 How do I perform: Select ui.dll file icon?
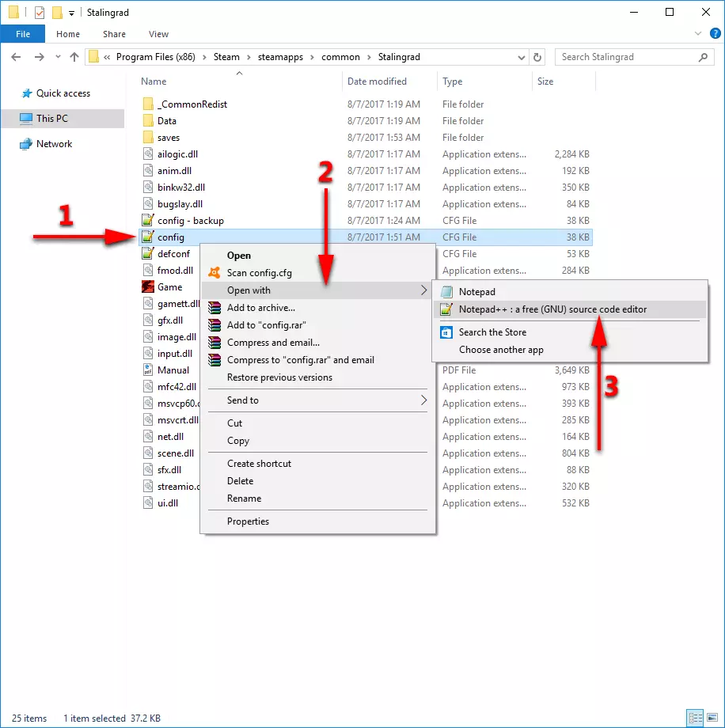148,502
